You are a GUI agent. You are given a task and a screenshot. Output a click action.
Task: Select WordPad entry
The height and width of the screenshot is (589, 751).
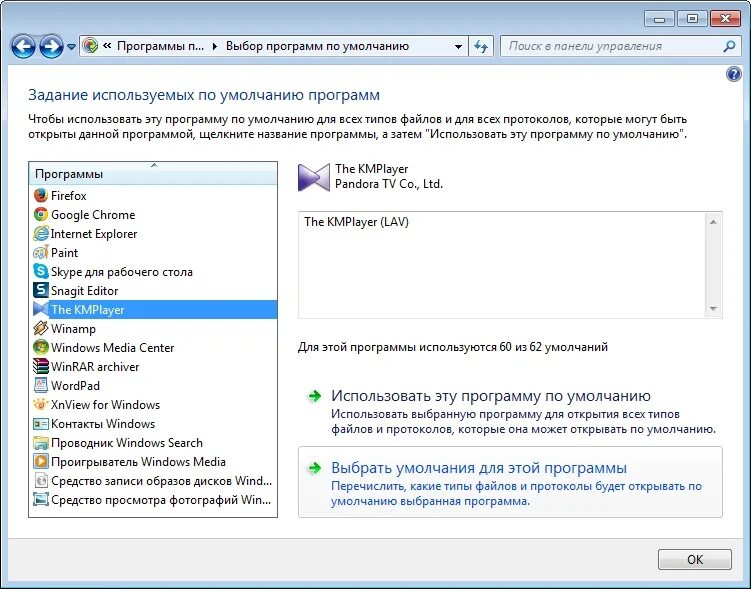tap(153, 385)
